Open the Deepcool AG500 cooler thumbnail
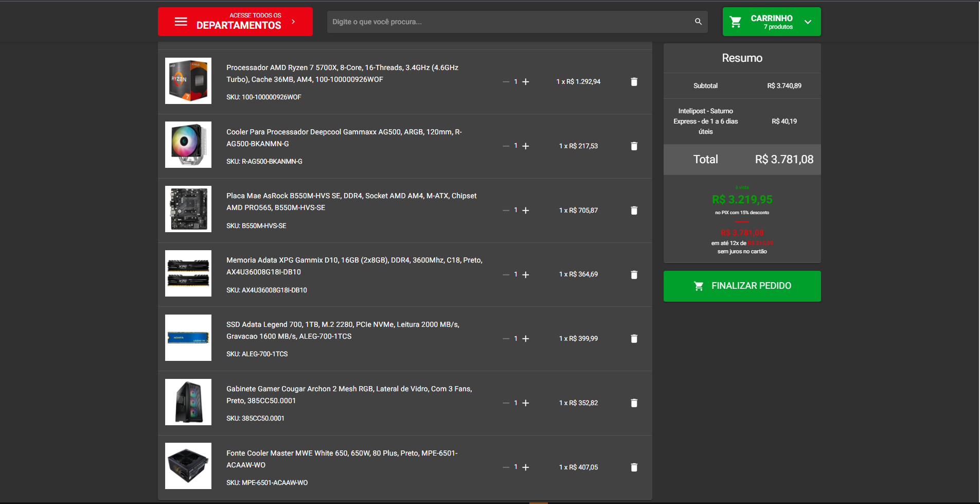 tap(188, 145)
